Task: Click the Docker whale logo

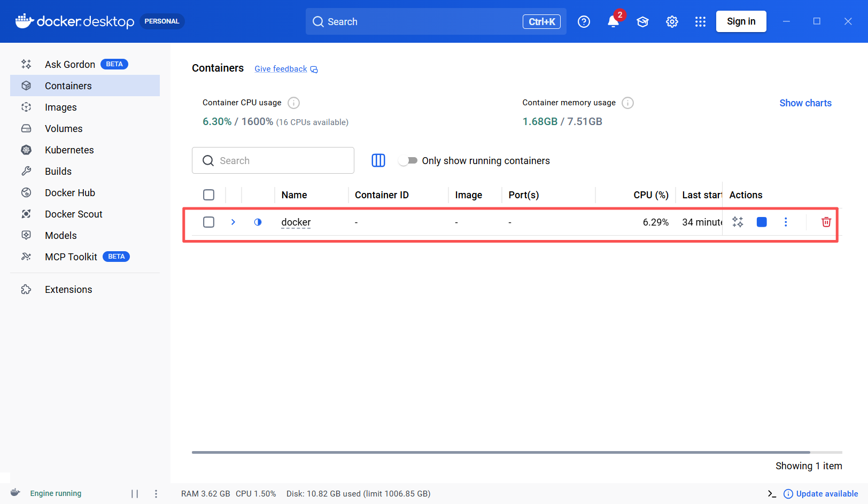Action: [x=25, y=21]
